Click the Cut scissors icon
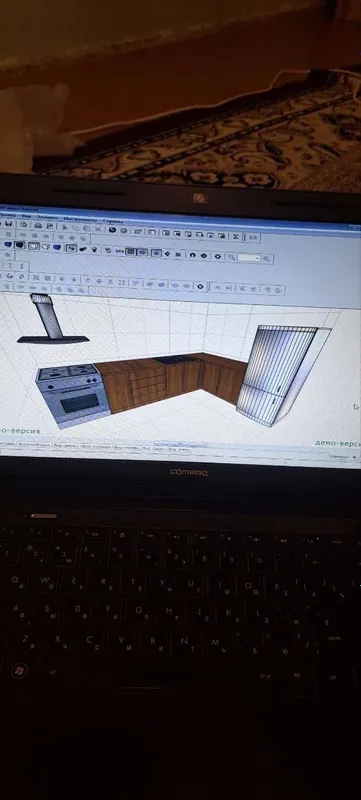 pyautogui.click(x=64, y=227)
